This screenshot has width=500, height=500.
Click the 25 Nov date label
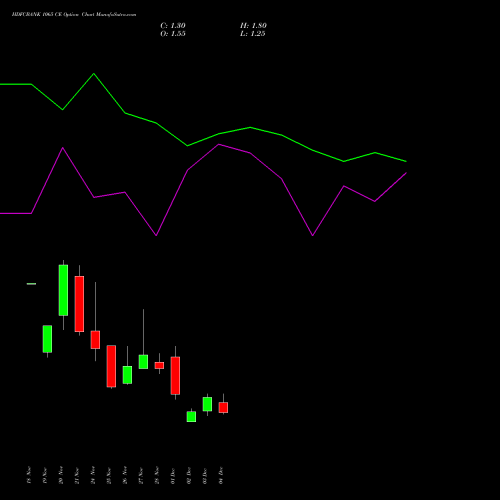click(109, 475)
